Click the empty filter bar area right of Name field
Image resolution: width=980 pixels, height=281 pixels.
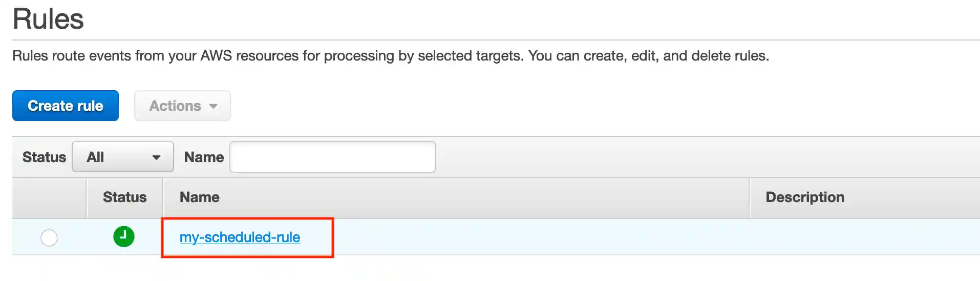707,157
